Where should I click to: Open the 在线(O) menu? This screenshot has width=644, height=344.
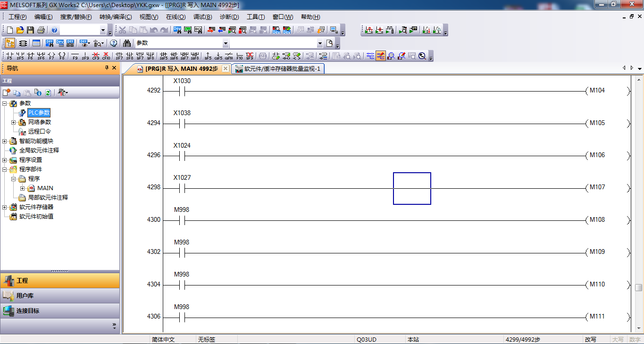coord(176,17)
